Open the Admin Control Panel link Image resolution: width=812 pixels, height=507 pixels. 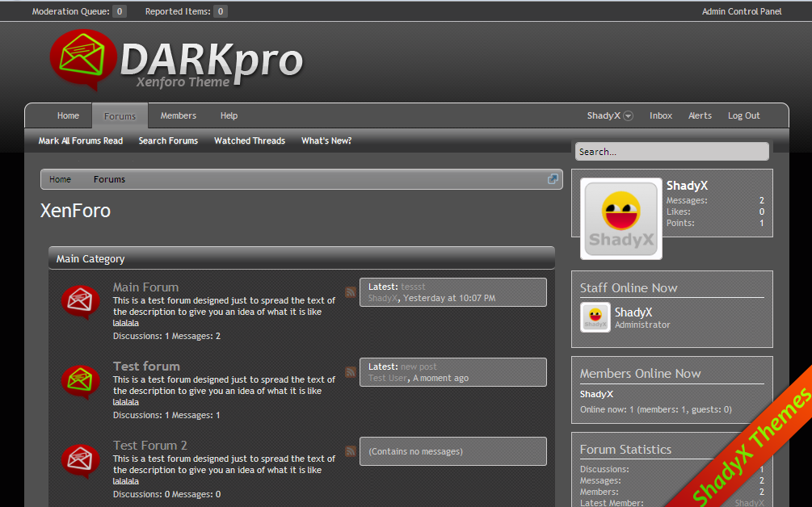point(742,11)
